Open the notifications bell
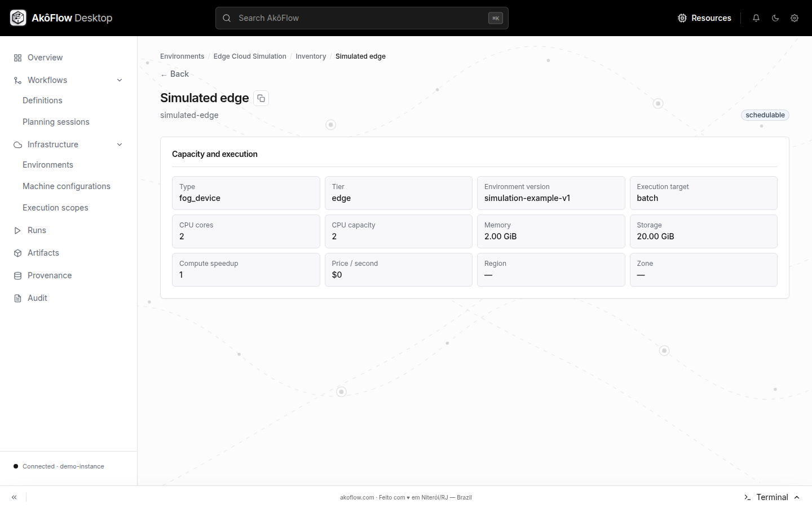 coord(756,18)
